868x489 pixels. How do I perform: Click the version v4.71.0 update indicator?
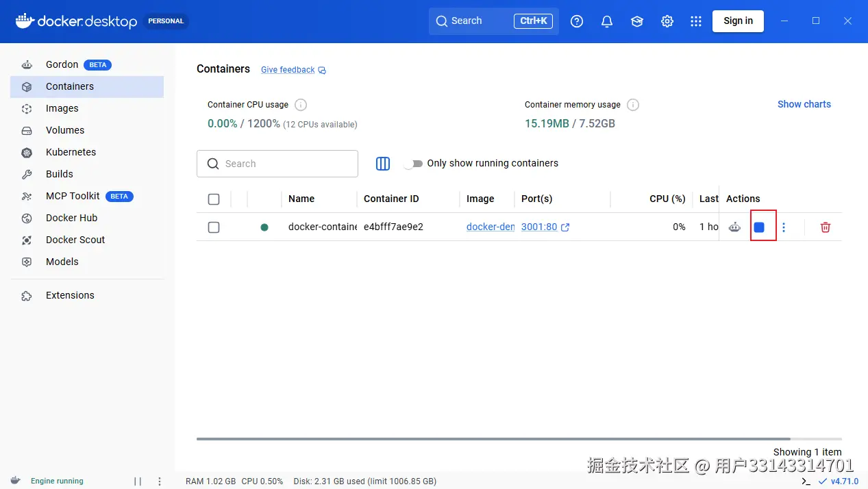click(x=839, y=481)
